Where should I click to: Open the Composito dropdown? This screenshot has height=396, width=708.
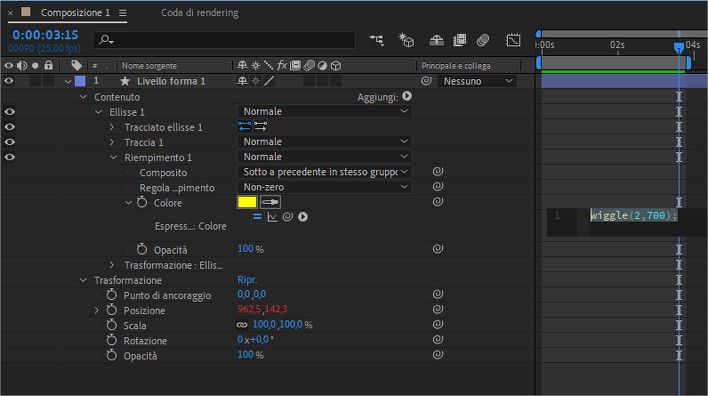324,172
